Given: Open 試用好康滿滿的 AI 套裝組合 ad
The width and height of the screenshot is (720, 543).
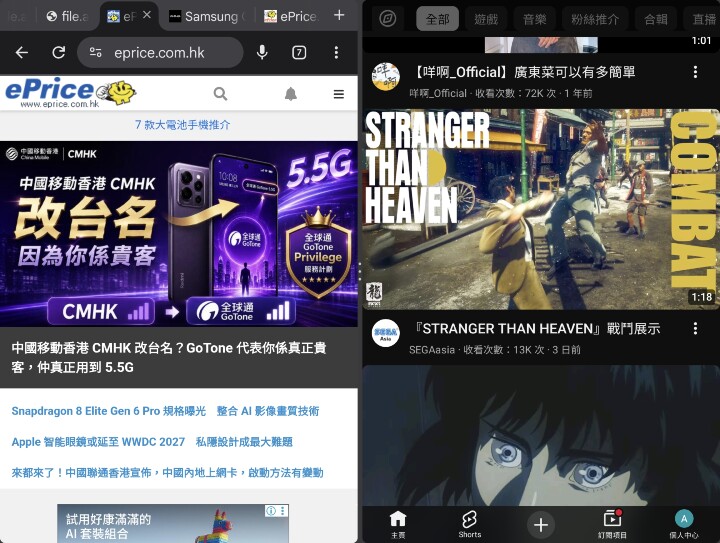Looking at the screenshot, I should [x=173, y=524].
